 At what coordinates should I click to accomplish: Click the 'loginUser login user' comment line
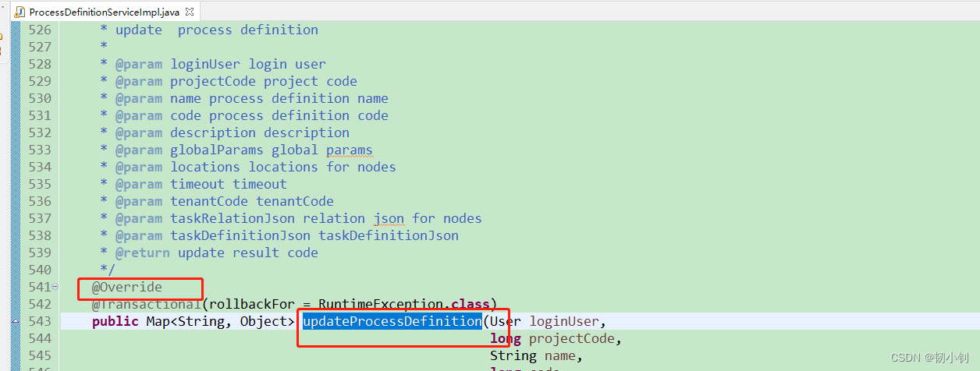[x=248, y=64]
